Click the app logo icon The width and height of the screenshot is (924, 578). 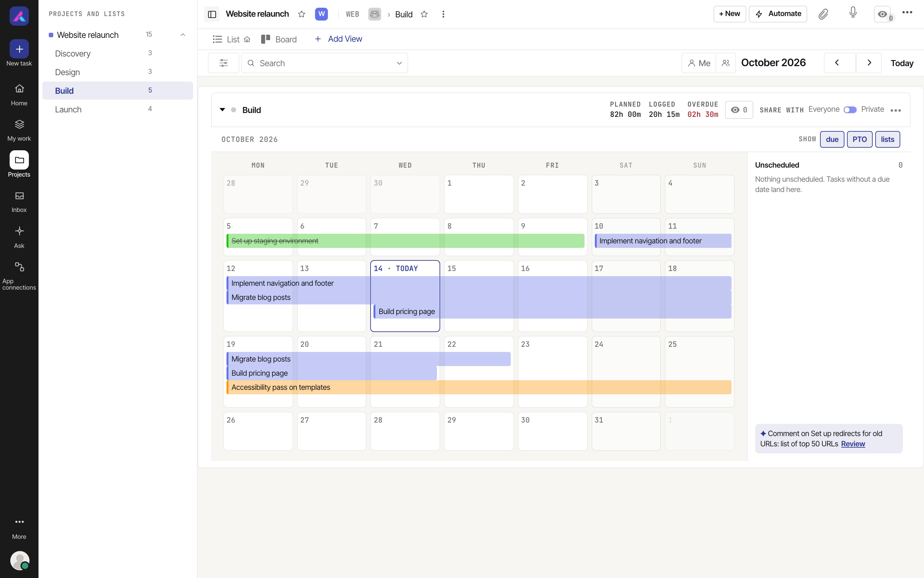(19, 16)
